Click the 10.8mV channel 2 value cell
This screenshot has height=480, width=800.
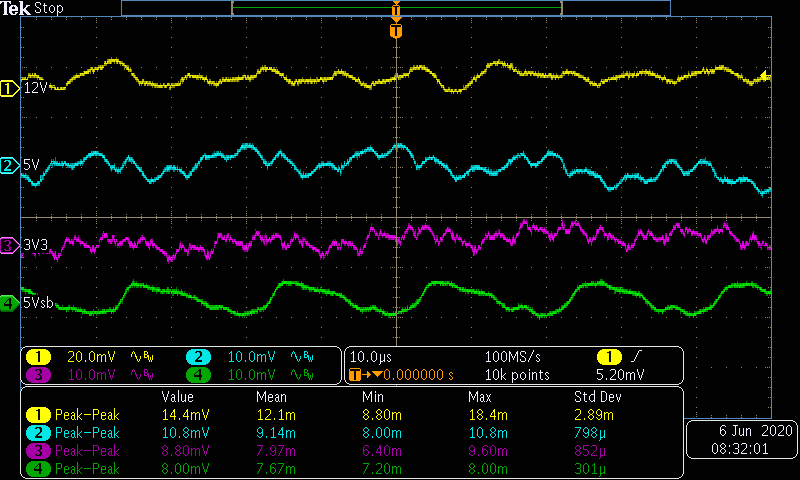(x=185, y=433)
